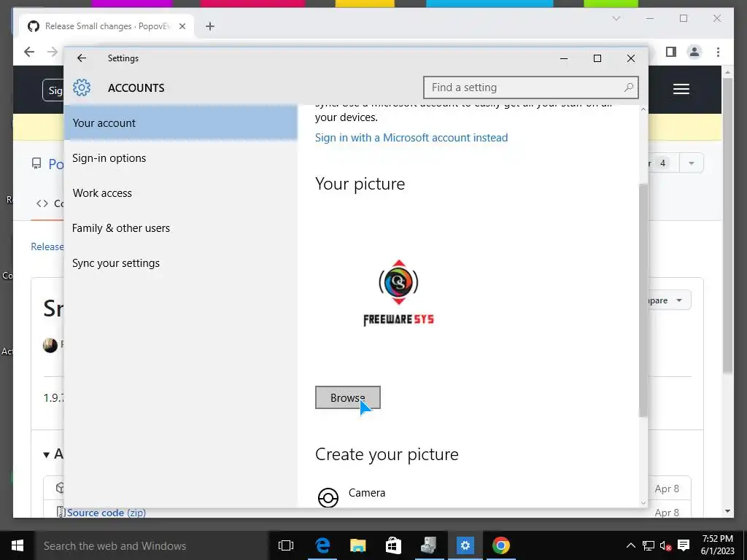Click the muted volume tray icon

(x=665, y=545)
